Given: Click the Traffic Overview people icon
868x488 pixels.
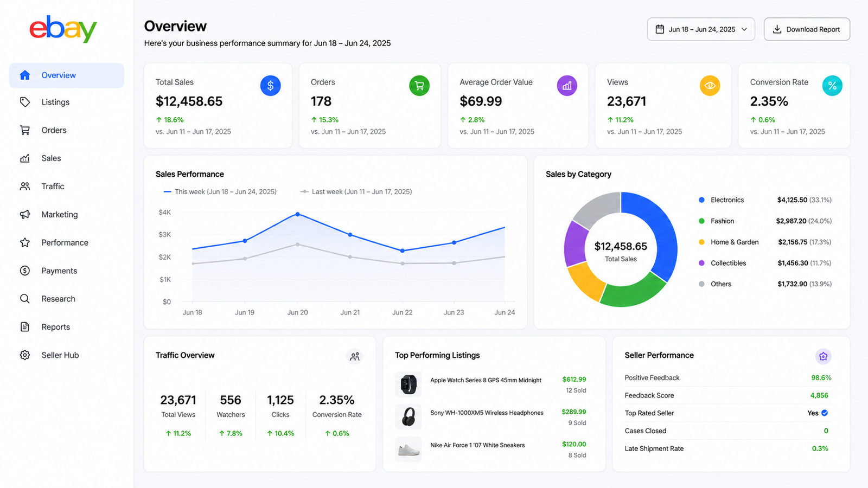Looking at the screenshot, I should pos(355,356).
